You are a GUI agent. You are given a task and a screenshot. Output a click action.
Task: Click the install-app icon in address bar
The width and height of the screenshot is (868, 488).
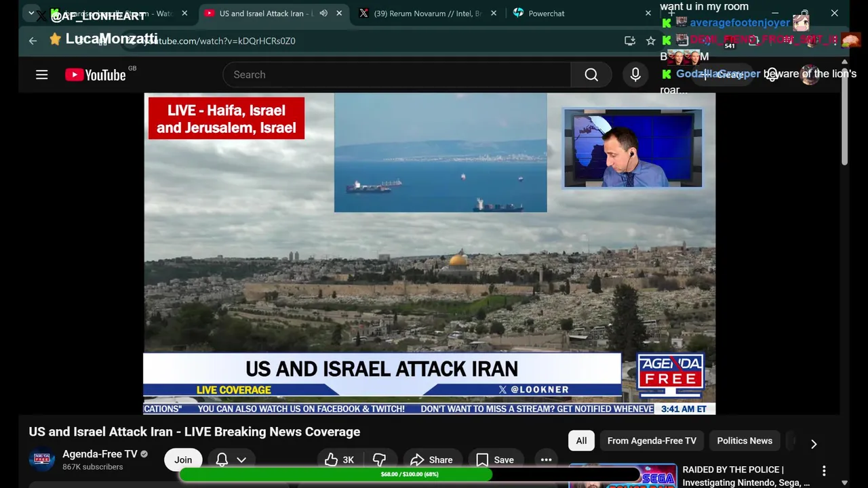coord(630,41)
